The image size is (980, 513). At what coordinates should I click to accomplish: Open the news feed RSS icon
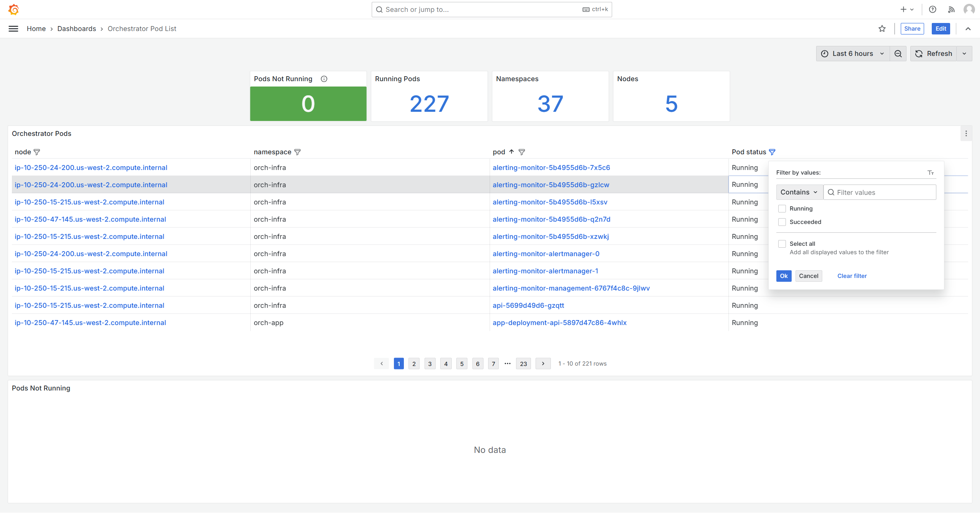point(951,9)
